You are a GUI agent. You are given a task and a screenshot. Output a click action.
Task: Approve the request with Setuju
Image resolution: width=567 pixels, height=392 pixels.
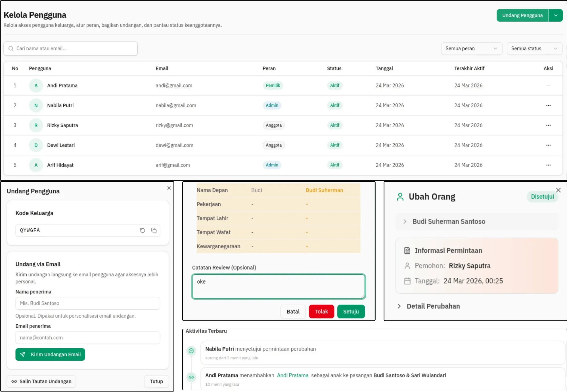351,311
